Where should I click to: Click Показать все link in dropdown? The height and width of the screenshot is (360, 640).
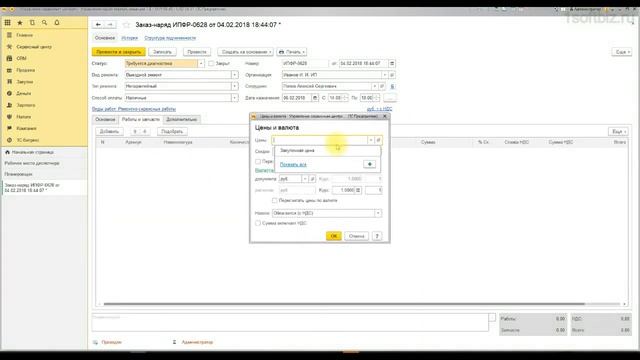click(293, 164)
